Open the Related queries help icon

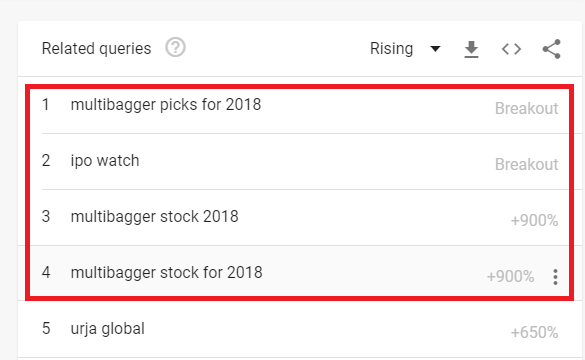175,48
